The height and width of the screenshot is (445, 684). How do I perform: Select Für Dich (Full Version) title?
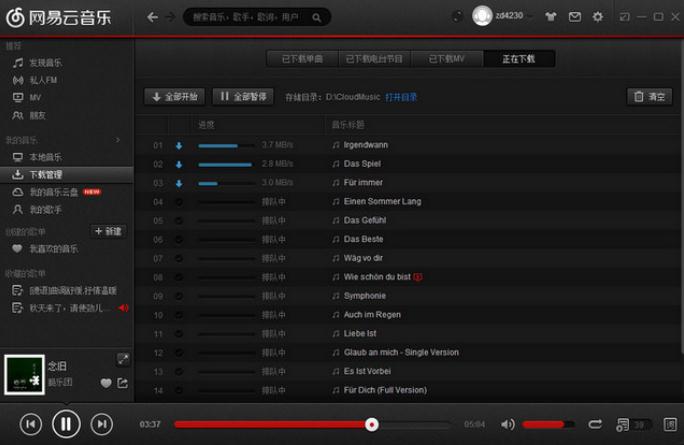click(x=385, y=390)
